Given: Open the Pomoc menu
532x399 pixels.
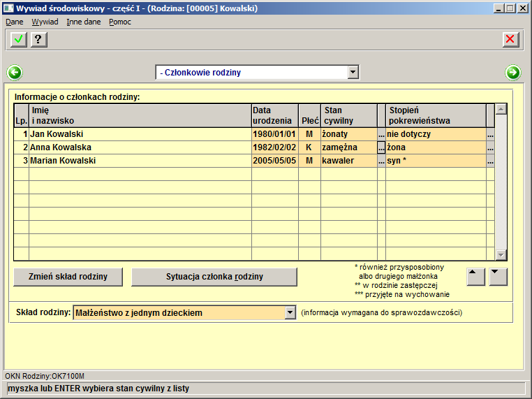Looking at the screenshot, I should (120, 22).
